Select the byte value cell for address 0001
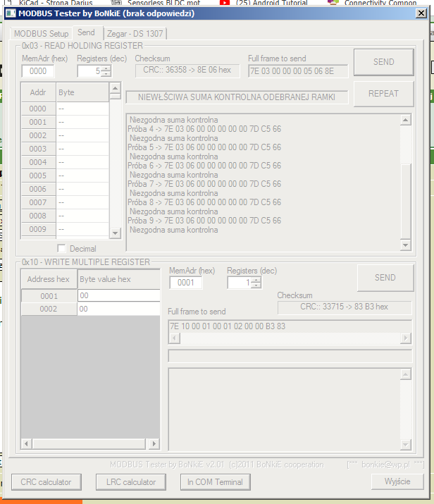434x504 pixels. [118, 296]
